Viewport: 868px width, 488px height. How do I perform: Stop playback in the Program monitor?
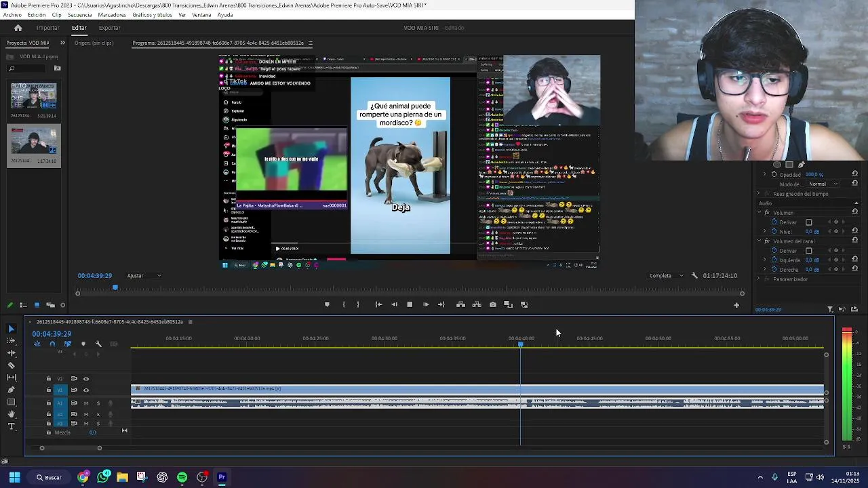tap(410, 304)
